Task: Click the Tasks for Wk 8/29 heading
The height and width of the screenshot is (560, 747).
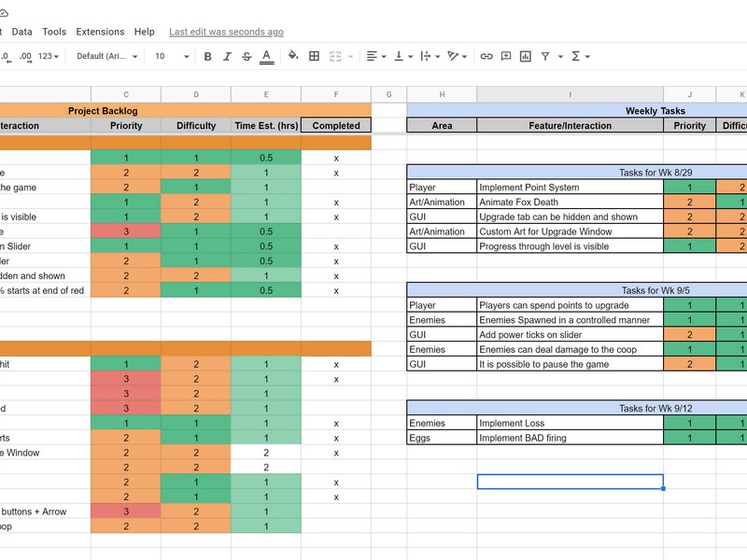Action: 577,173
